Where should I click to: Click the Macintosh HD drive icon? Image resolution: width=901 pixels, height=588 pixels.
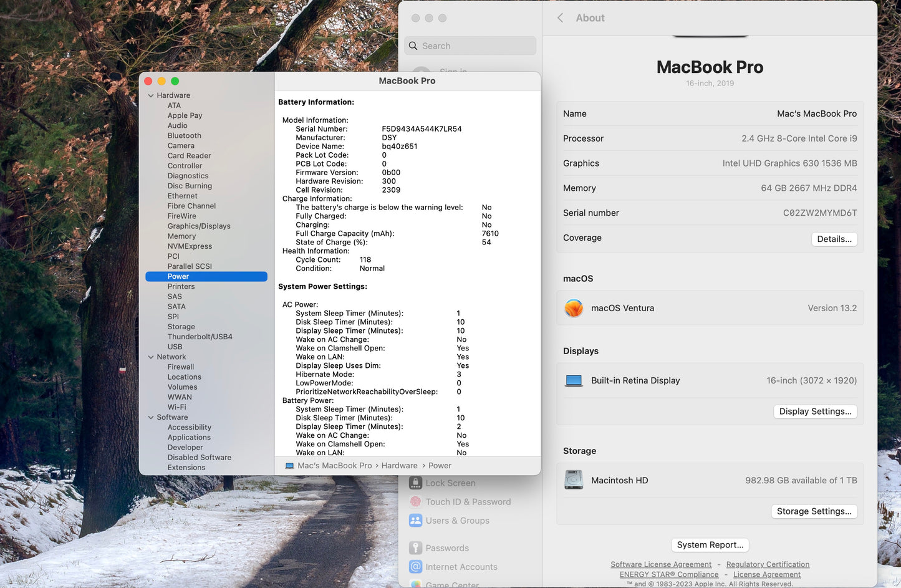click(573, 479)
